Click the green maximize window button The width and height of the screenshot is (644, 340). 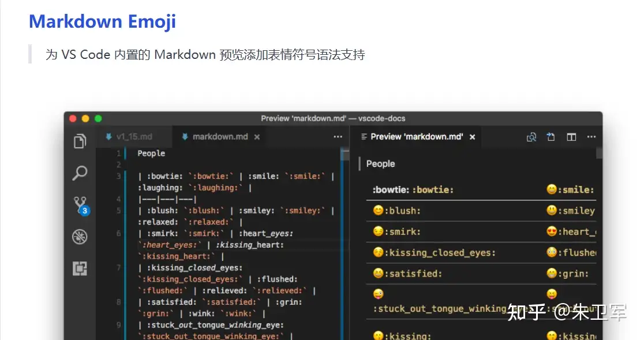point(98,119)
